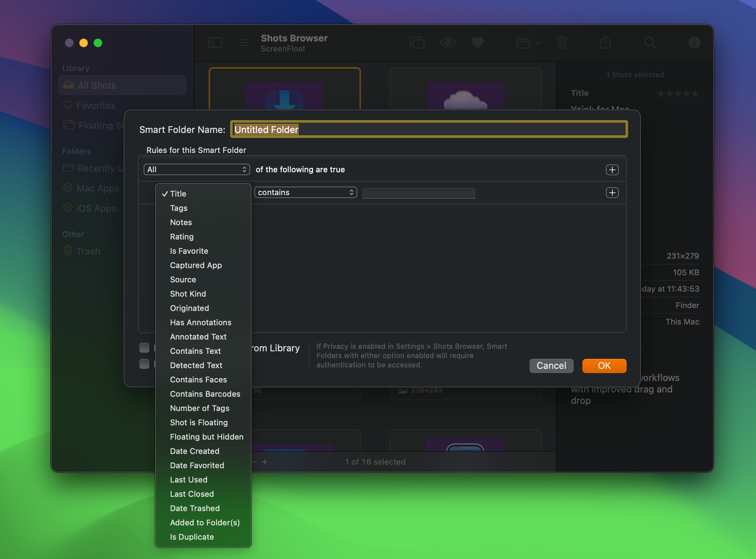The height and width of the screenshot is (559, 756).
Task: Add rule via top plus button
Action: click(612, 170)
